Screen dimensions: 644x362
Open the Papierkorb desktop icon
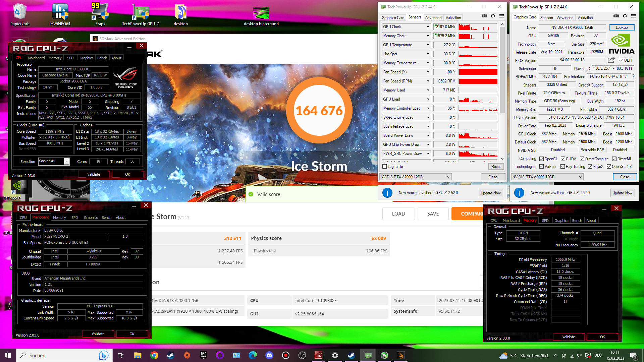click(x=20, y=15)
